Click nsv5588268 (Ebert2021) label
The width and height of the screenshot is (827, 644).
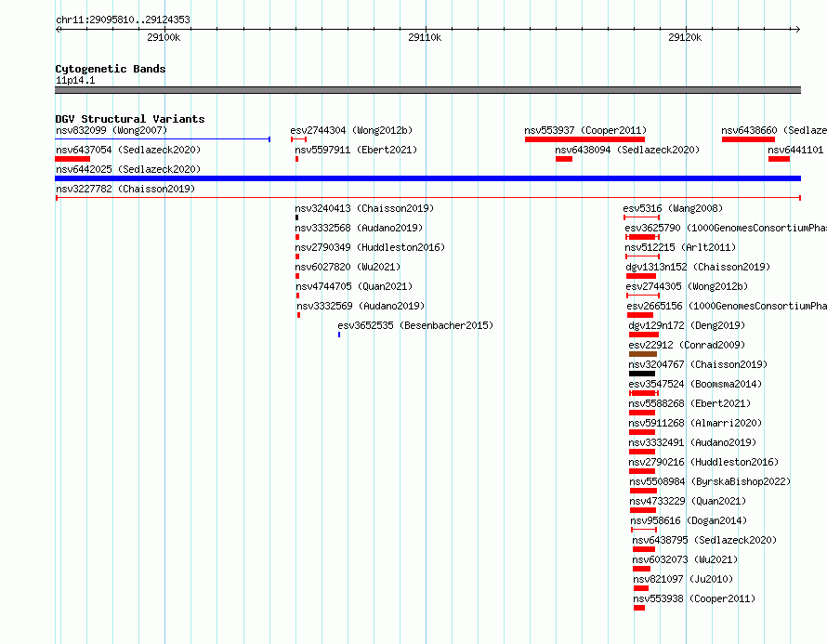[689, 403]
